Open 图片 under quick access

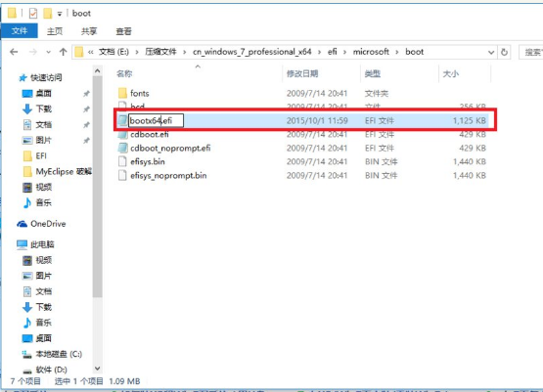[x=44, y=140]
